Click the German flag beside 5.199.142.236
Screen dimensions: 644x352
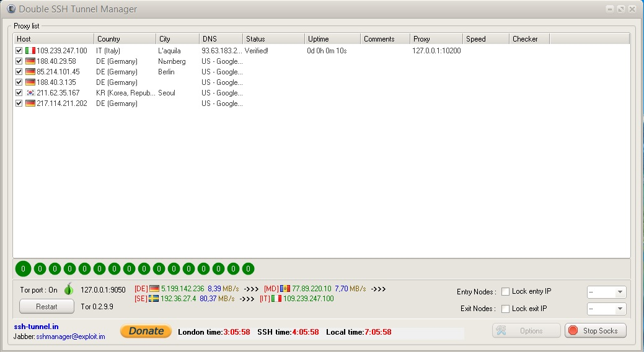coord(154,289)
